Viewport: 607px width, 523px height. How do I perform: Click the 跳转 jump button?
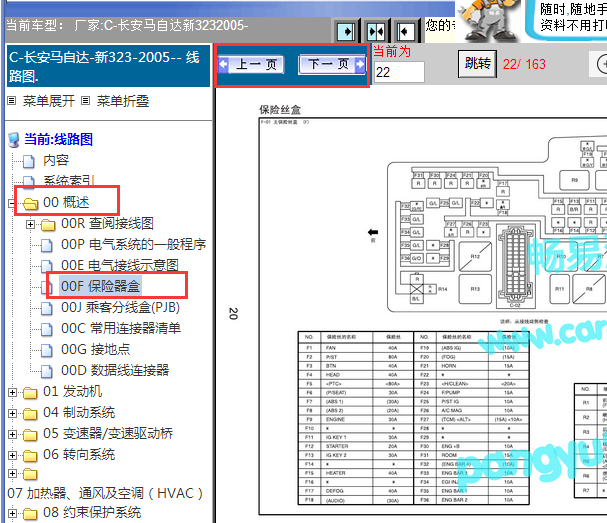(477, 63)
